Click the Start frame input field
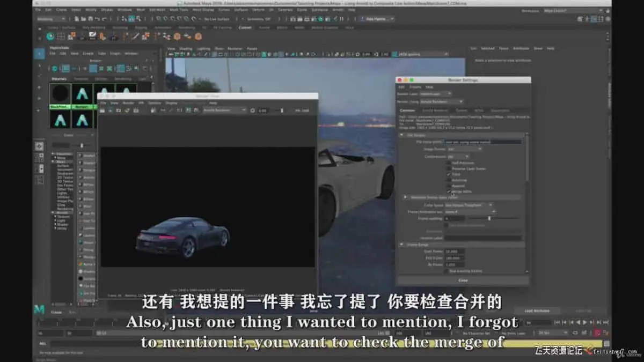This screenshot has width=644, height=362. point(455,251)
